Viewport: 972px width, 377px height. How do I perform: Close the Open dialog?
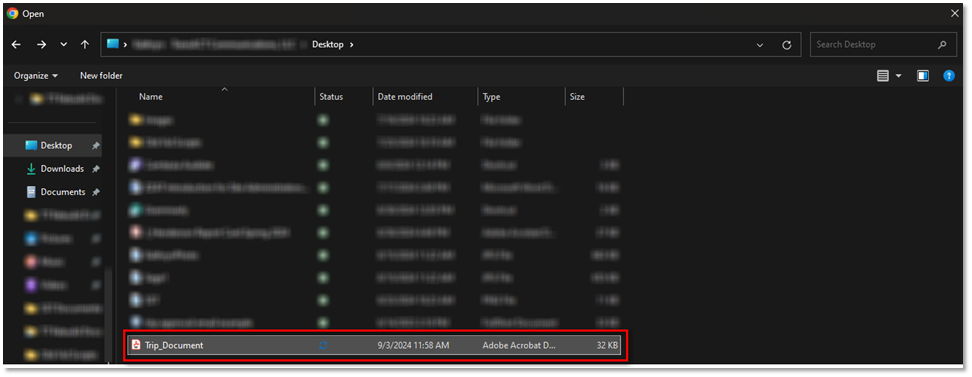tap(954, 13)
